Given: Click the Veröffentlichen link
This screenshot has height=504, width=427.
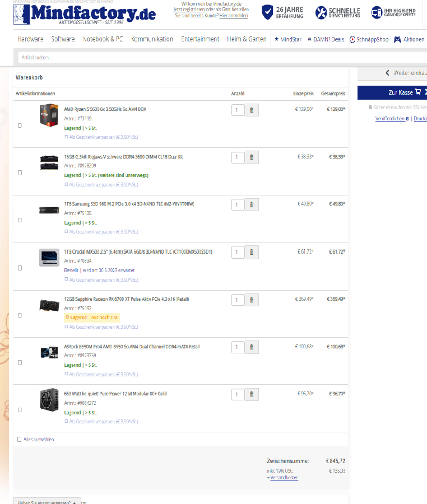Looking at the screenshot, I should pyautogui.click(x=392, y=119).
